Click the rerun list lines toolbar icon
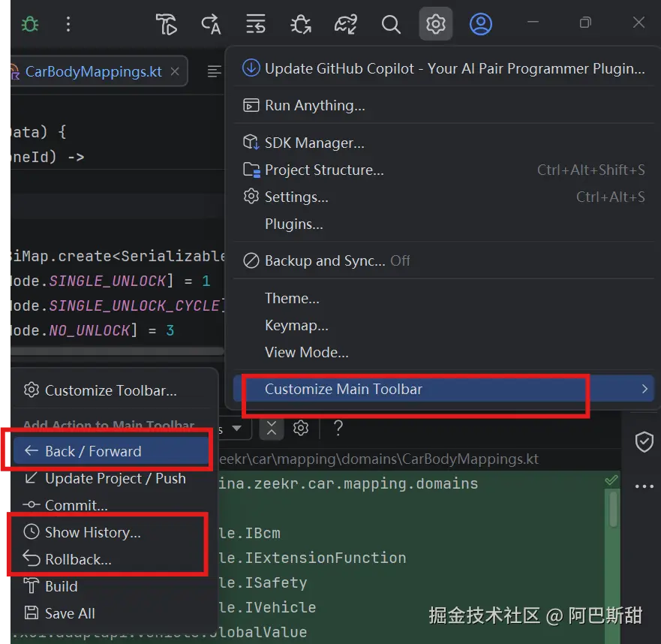 pyautogui.click(x=256, y=24)
